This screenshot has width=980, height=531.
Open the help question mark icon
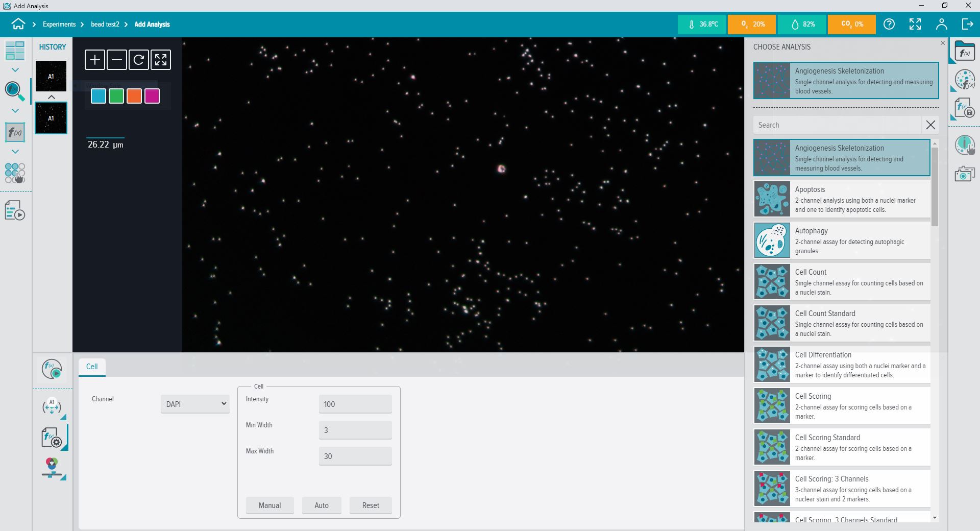pyautogui.click(x=889, y=24)
